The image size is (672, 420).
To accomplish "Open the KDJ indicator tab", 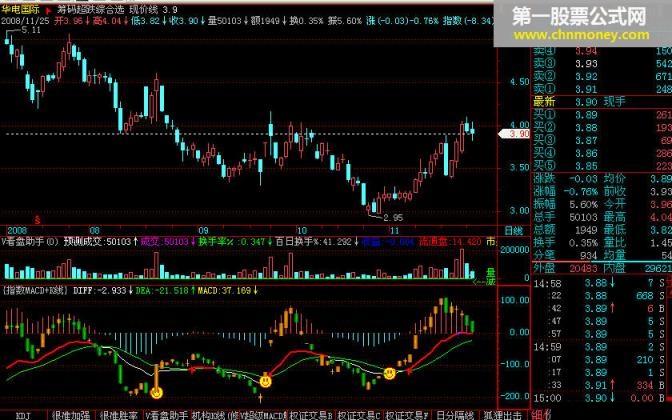I will point(23,415).
